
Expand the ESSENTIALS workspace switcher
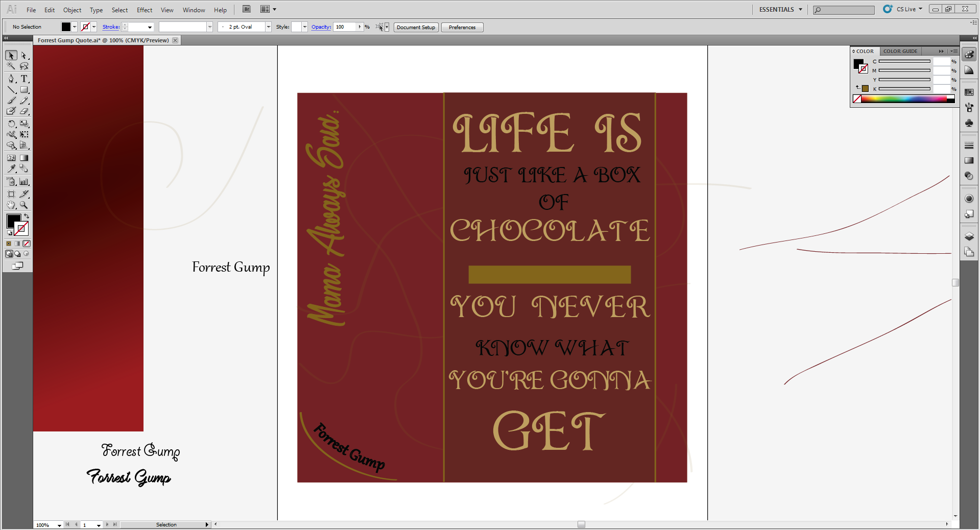click(780, 9)
